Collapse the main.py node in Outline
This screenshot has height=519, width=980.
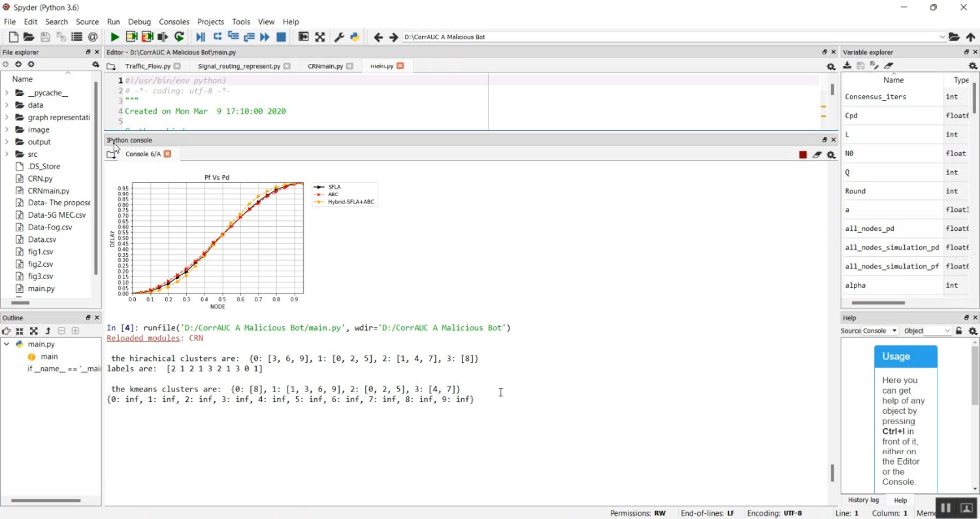coord(7,344)
